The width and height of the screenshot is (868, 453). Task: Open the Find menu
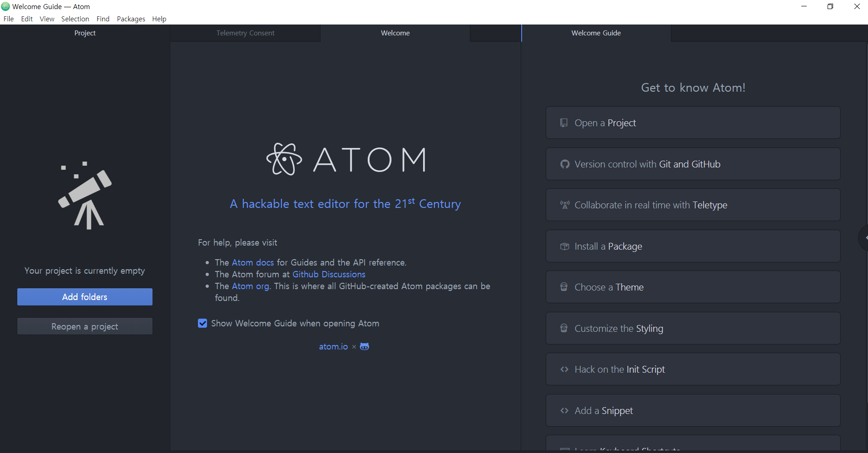(x=103, y=19)
